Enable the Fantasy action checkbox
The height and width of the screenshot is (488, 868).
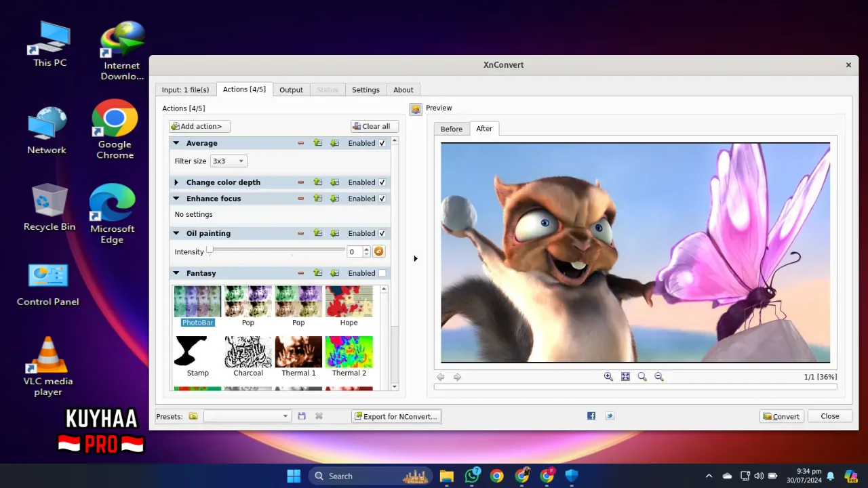coord(382,273)
